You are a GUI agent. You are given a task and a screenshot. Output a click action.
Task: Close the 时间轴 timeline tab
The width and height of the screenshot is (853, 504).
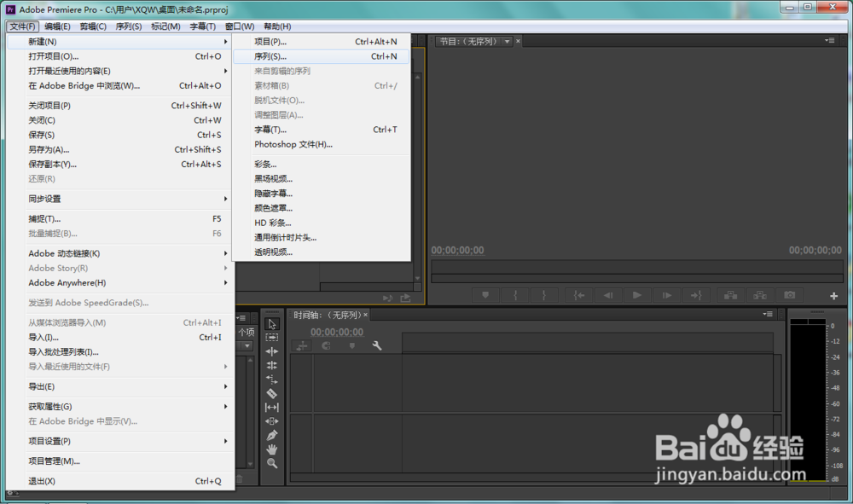366,315
